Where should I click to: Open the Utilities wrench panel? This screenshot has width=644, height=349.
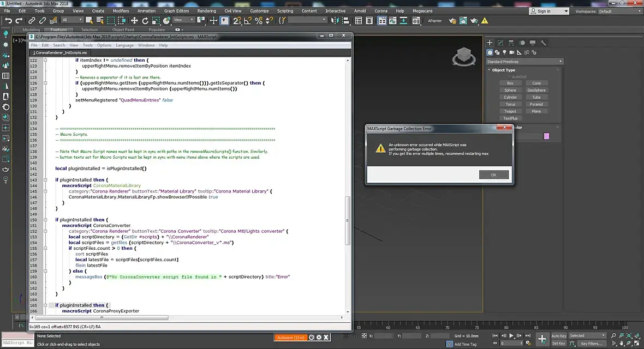[544, 43]
